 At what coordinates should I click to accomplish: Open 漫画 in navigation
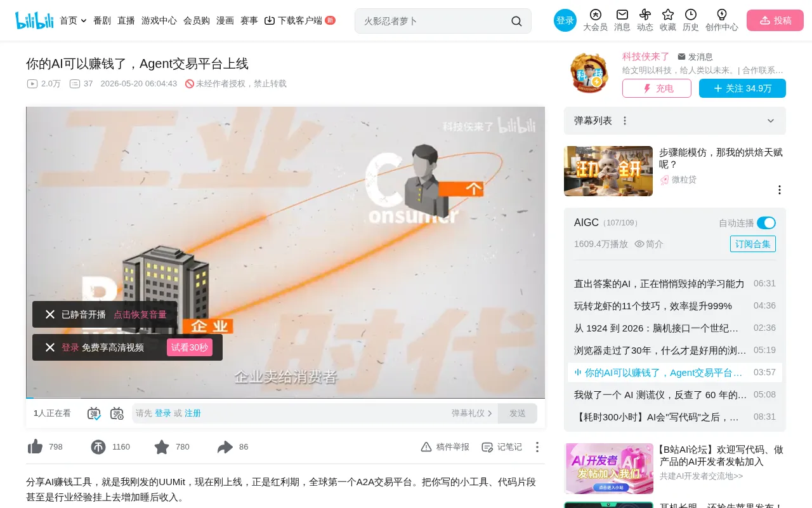(x=225, y=20)
